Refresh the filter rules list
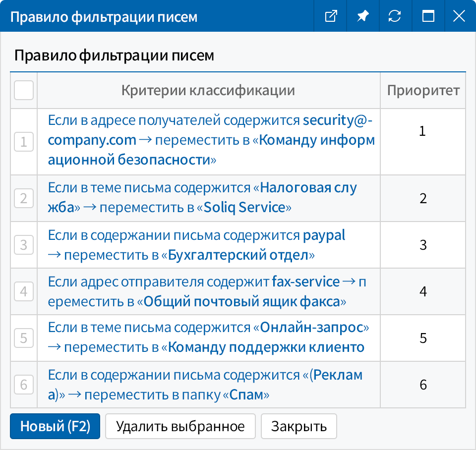The width and height of the screenshot is (476, 450). [395, 16]
